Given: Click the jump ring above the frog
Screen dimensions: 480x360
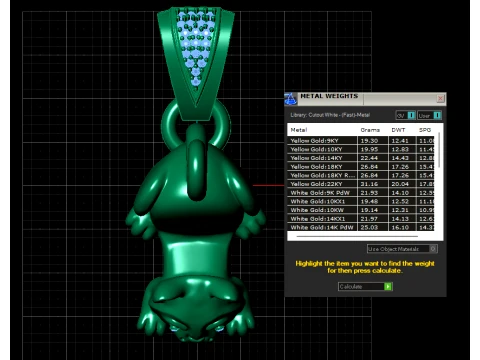Looking at the screenshot, I should click(x=196, y=123).
